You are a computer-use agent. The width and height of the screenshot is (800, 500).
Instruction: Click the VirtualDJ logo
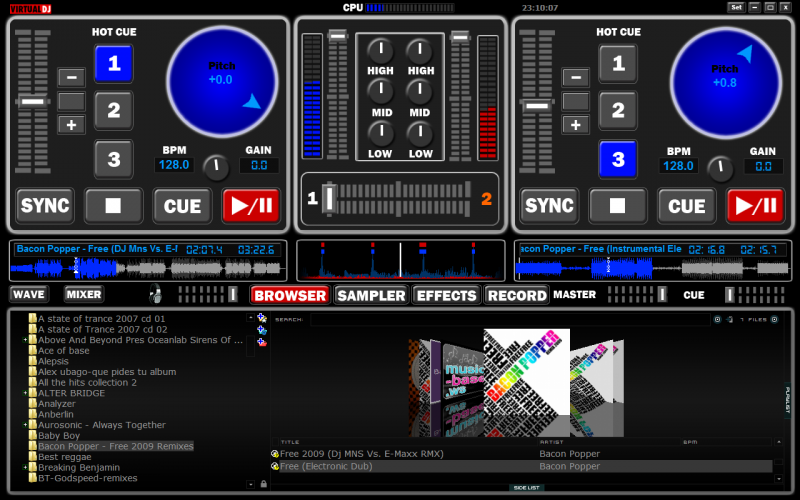tap(31, 8)
